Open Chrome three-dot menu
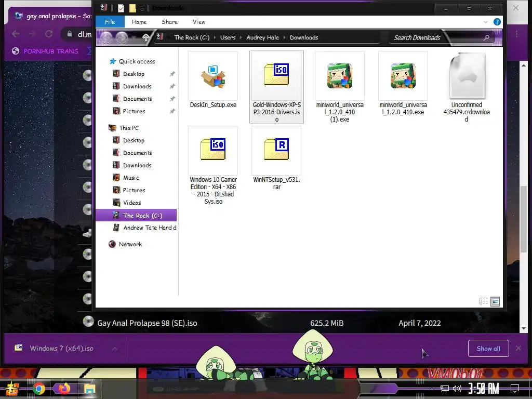532x399 pixels. (x=516, y=34)
